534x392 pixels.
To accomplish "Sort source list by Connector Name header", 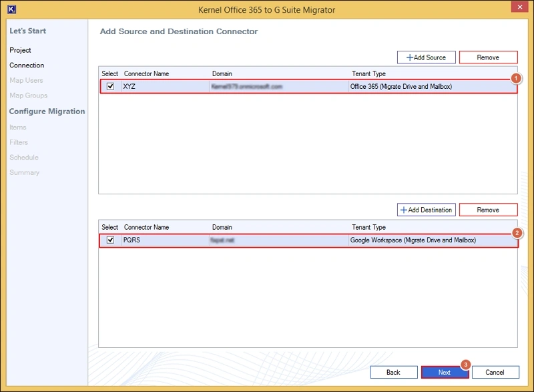I will pos(146,73).
